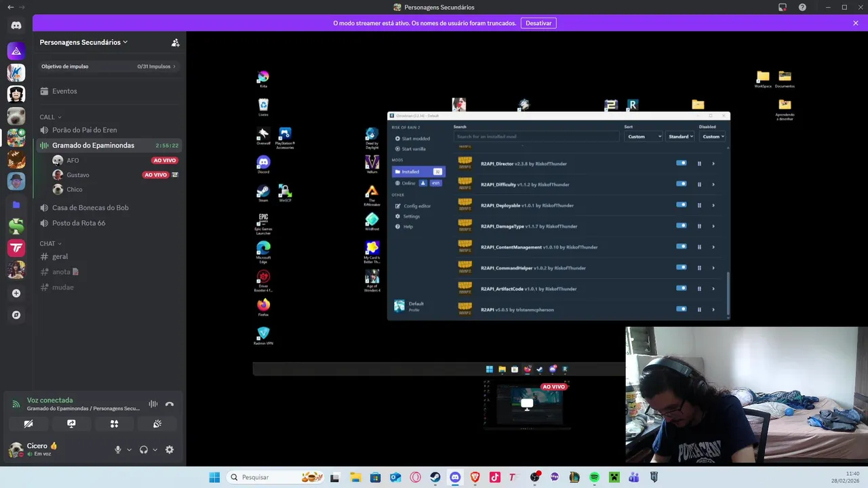Click the green connection signal icon
Viewport: 868px width, 488px height.
(x=16, y=404)
